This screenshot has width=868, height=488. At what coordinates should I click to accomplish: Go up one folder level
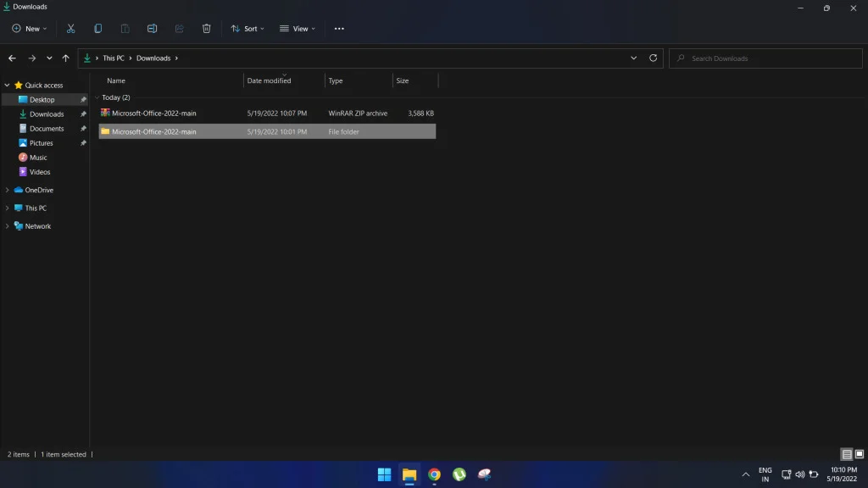tap(66, 58)
